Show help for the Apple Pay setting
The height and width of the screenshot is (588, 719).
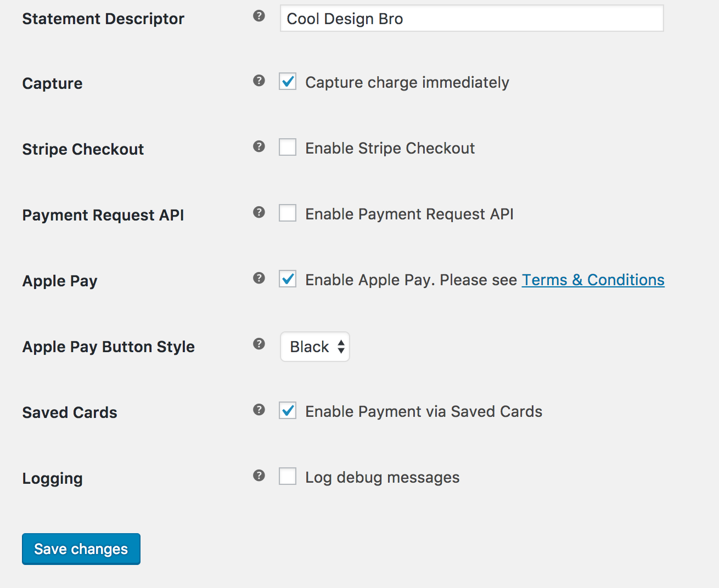(259, 278)
